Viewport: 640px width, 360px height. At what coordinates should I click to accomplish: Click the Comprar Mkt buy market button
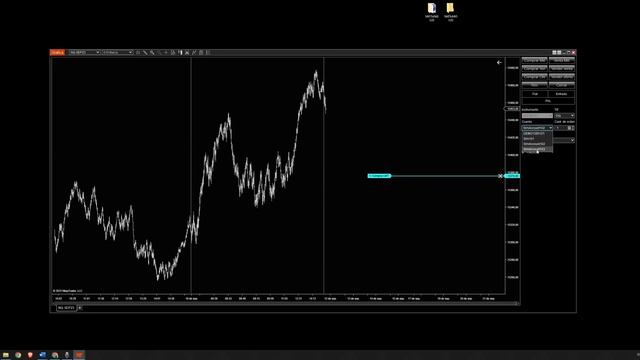pyautogui.click(x=534, y=60)
